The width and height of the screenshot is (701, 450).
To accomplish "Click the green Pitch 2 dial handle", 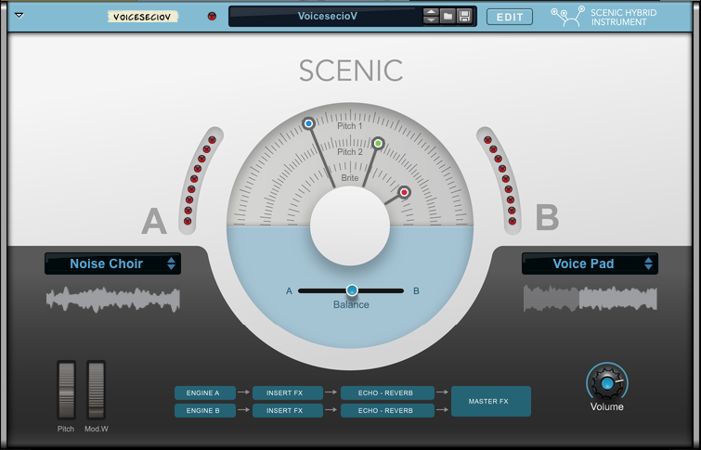I will pos(378,144).
